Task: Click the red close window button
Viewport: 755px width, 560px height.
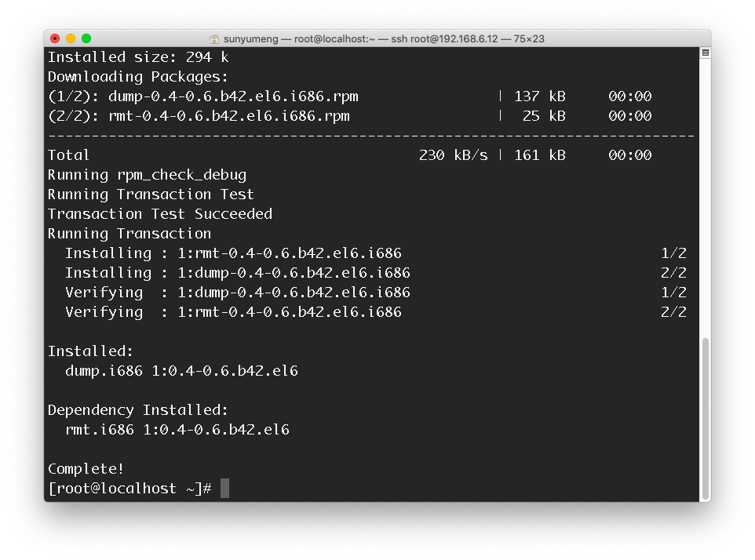Action: (x=55, y=38)
